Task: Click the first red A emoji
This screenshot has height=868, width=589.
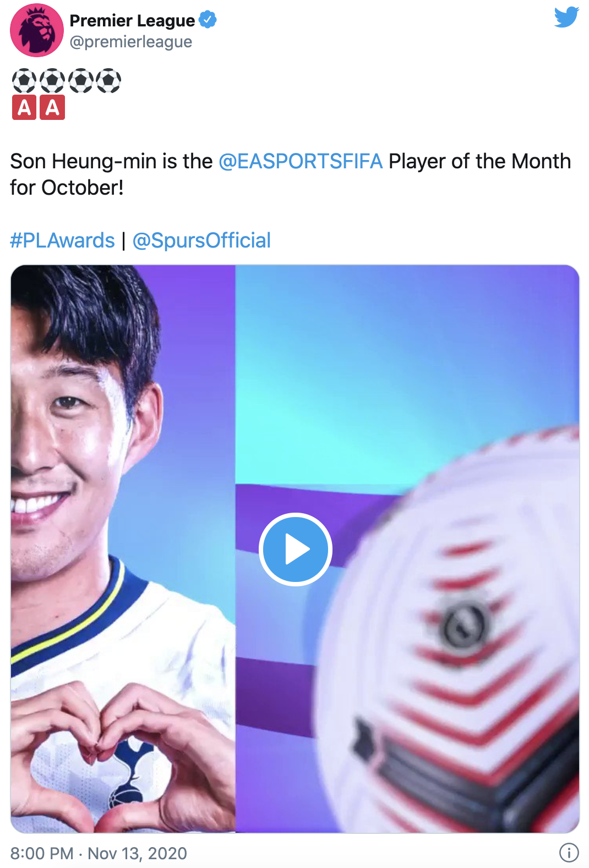Action: tap(24, 107)
